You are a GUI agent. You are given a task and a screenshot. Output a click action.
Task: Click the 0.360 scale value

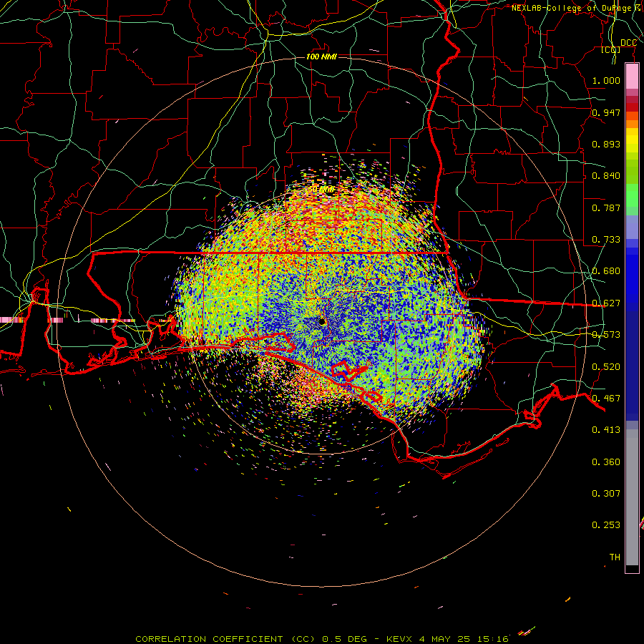click(x=606, y=462)
